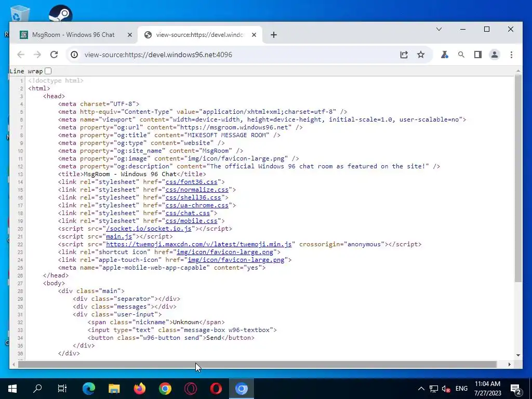Open network status tray icon
This screenshot has height=399, width=532.
[x=434, y=389]
